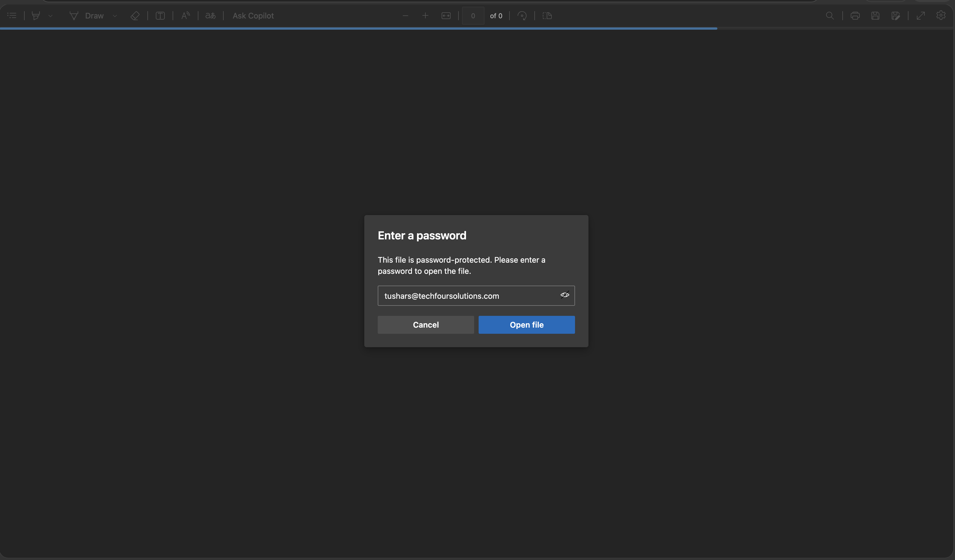Image resolution: width=955 pixels, height=560 pixels.
Task: Select the Highlight tool icon
Action: [x=36, y=15]
